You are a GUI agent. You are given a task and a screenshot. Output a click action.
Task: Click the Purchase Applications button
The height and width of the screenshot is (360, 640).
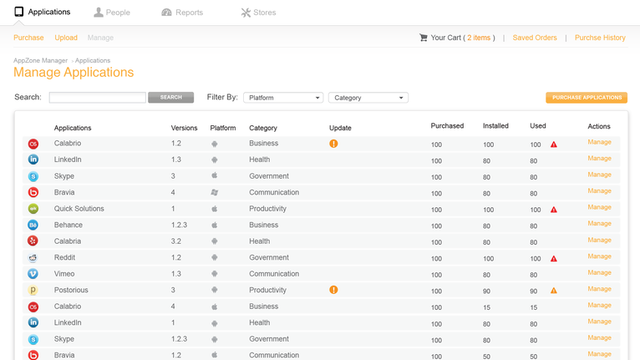coord(587,98)
